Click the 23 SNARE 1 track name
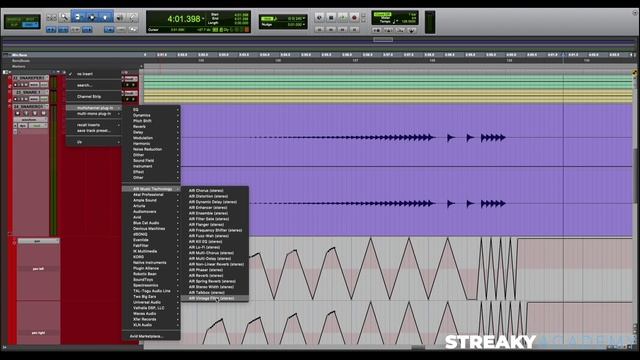This screenshot has width=640, height=360. point(29,92)
